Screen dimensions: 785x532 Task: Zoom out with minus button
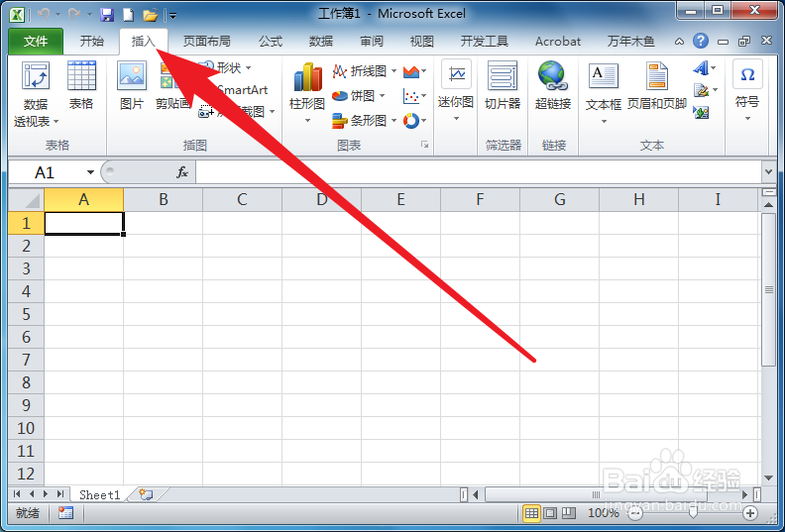pos(634,513)
